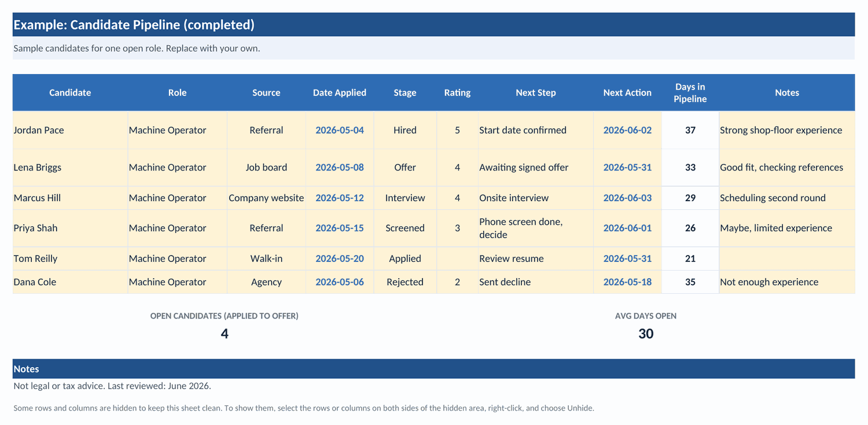Select the 'Candidate' column header
The image size is (868, 425).
tap(70, 93)
